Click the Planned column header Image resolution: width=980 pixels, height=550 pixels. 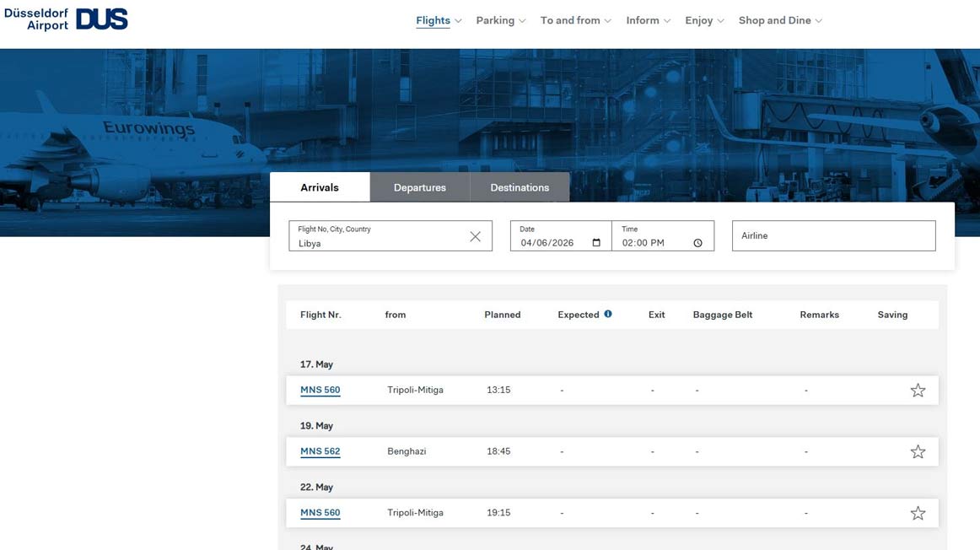(503, 315)
